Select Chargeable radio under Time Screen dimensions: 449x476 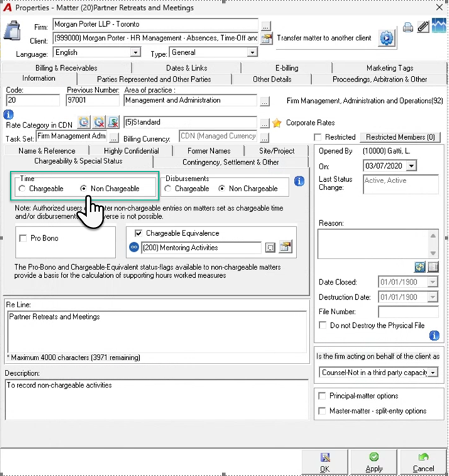point(22,189)
